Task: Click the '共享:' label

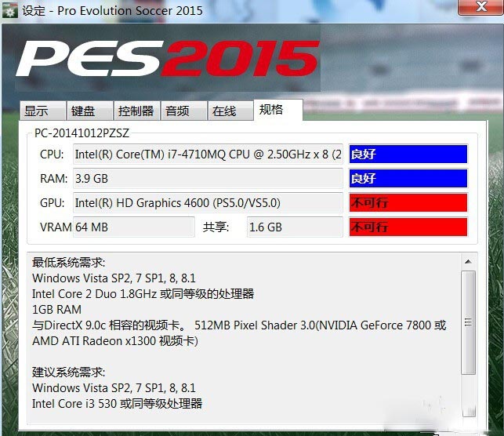Action: point(216,227)
